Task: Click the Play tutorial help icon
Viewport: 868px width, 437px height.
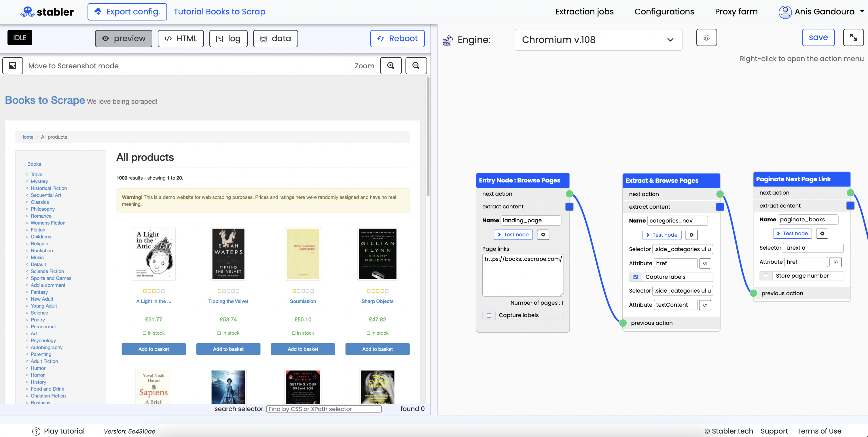Action: click(x=36, y=431)
